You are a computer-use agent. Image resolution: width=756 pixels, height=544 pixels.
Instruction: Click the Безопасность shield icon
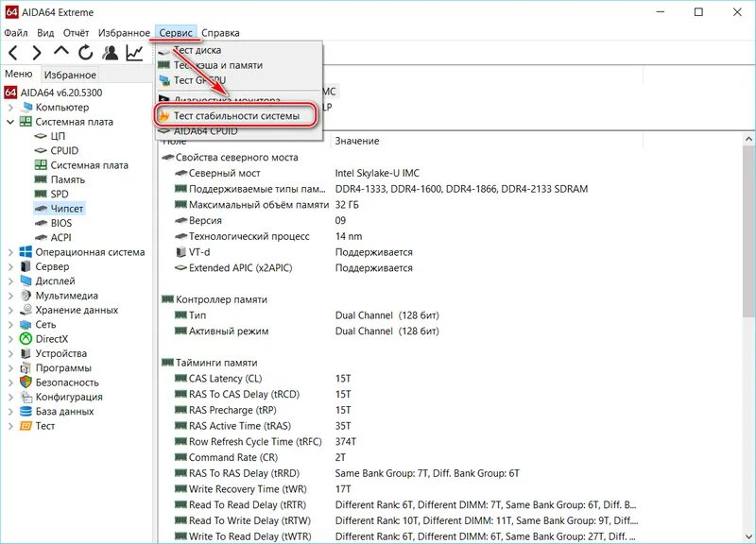(26, 382)
